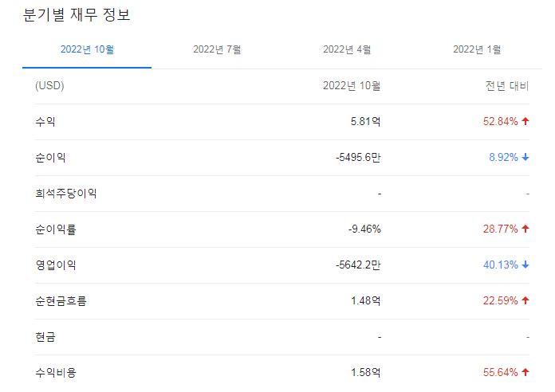
Task: Open the 2022년 4월 quarter tab
Action: point(347,49)
